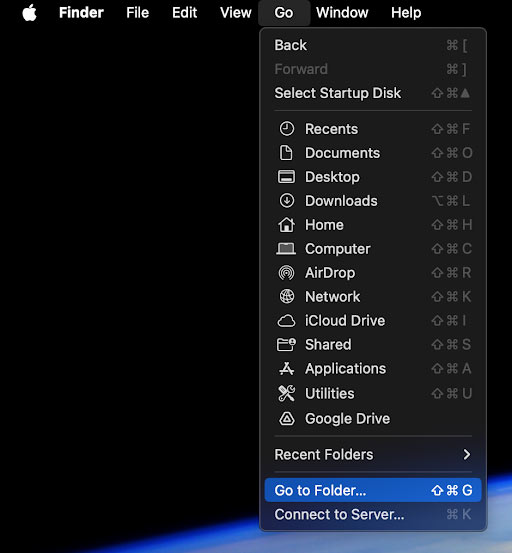Close the open Go menu
Viewport: 512px width, 553px height.
tap(284, 13)
